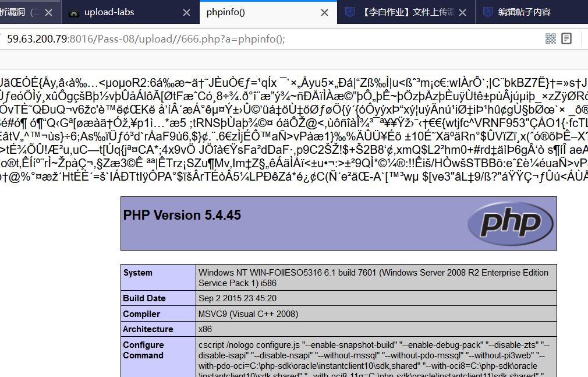This screenshot has height=377, width=588.
Task: Select the 'x86' architecture value
Action: click(205, 329)
